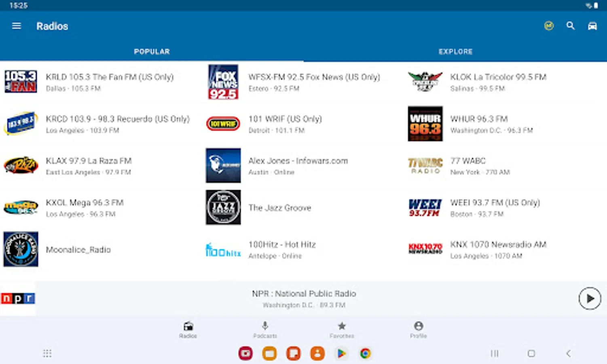Open the app drawer grid icon

pos(47,353)
